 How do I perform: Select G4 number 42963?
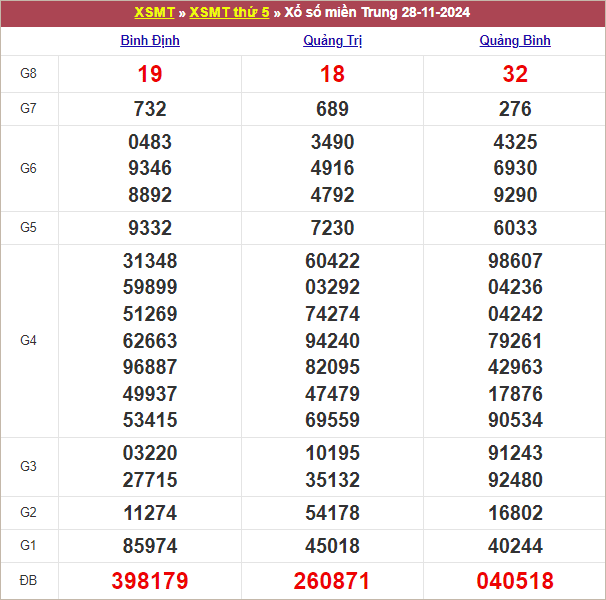(x=515, y=367)
